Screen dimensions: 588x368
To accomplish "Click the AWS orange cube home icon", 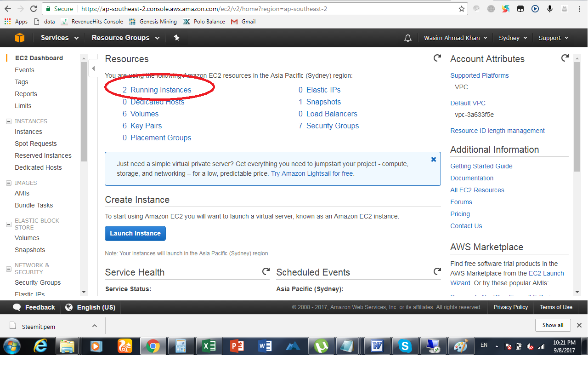I will click(x=19, y=38).
